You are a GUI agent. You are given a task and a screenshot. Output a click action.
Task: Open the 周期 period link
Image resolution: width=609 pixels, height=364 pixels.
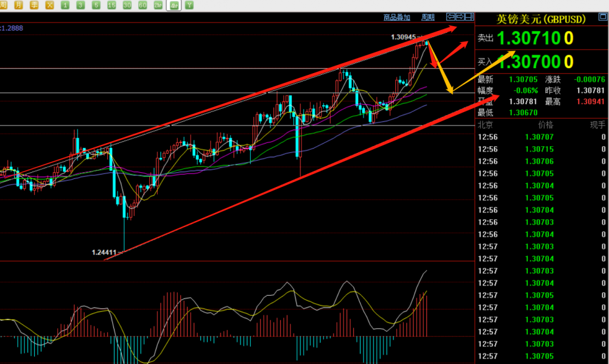pos(428,17)
